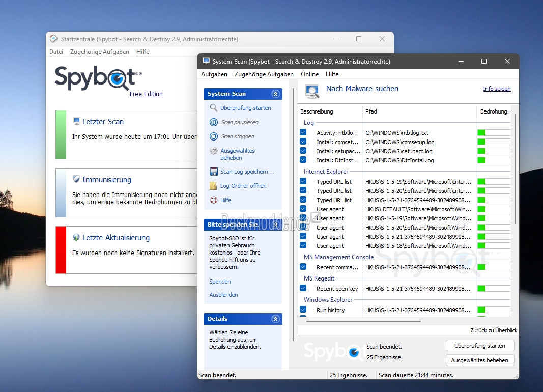Open the Aufgaben menu in System-Scan
The image size is (543, 392).
(214, 74)
